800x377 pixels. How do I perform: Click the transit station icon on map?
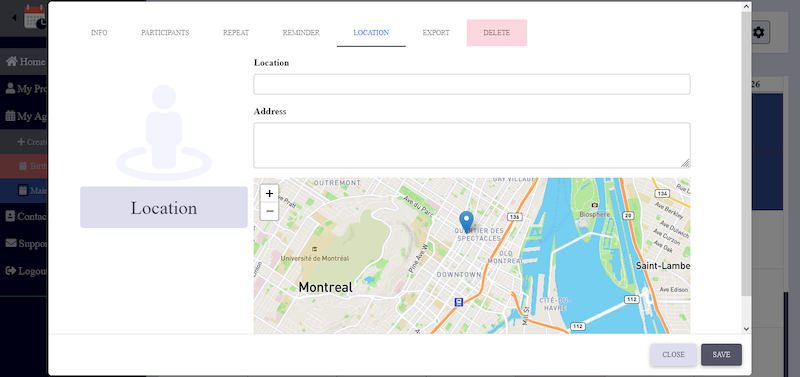[x=459, y=302]
